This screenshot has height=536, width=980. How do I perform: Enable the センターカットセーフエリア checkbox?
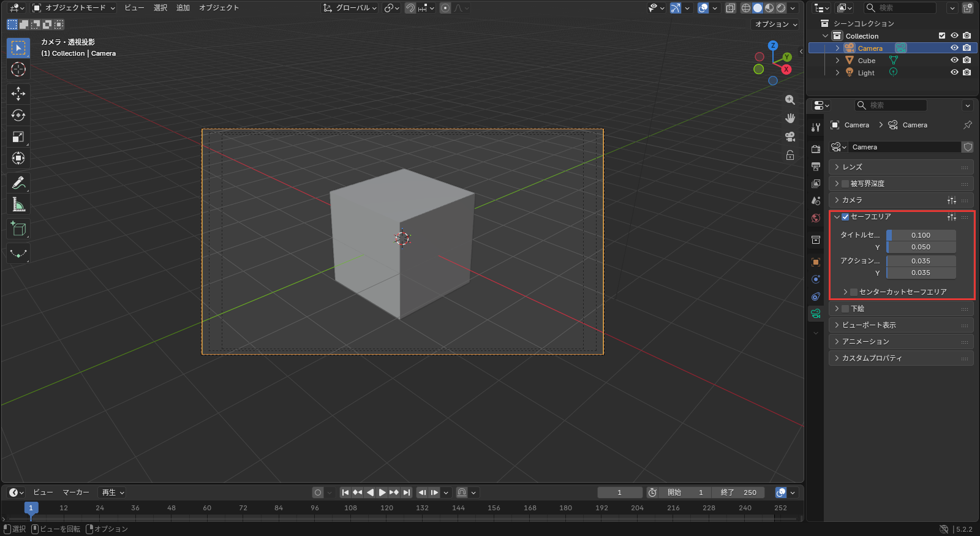point(854,292)
